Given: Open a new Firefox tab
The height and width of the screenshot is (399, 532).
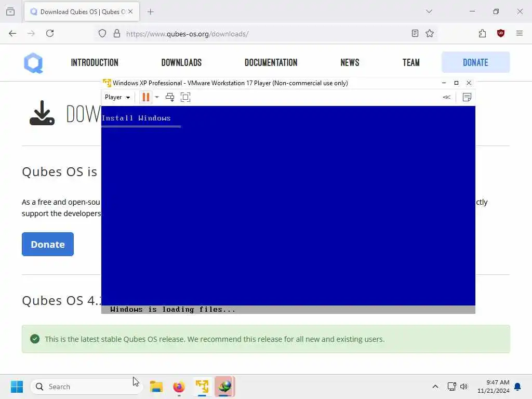Looking at the screenshot, I should tap(151, 12).
